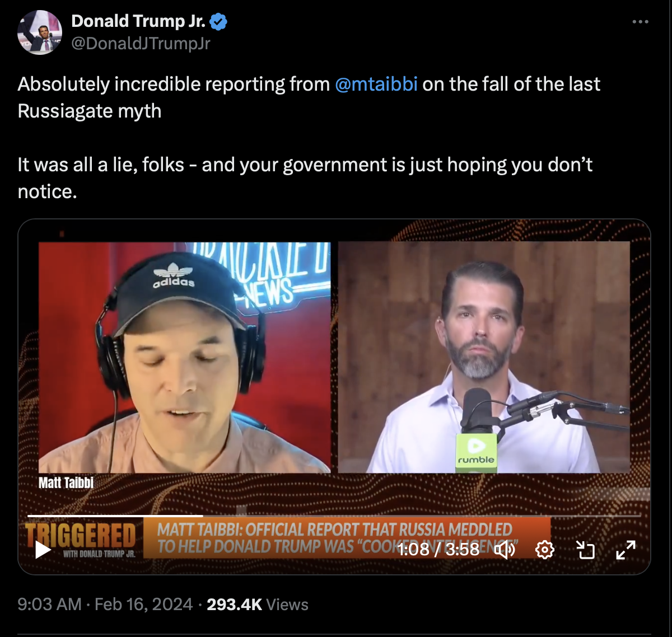672x637 pixels.
Task: Click the green rumble logo on microphone
Action: [477, 451]
